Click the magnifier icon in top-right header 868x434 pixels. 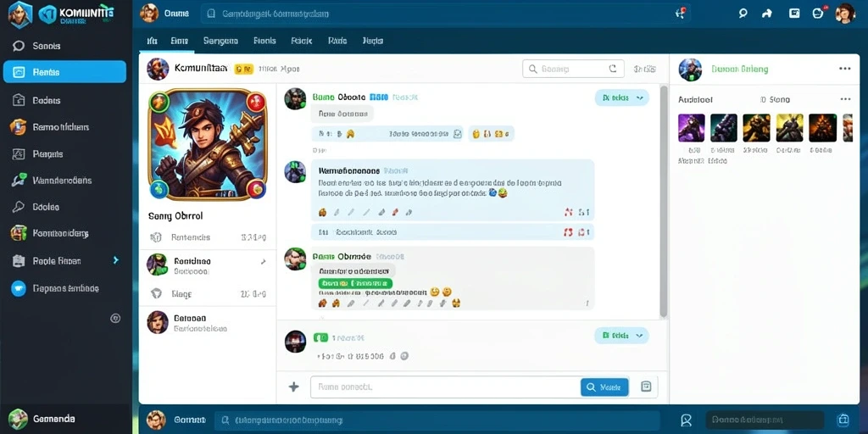pos(743,14)
